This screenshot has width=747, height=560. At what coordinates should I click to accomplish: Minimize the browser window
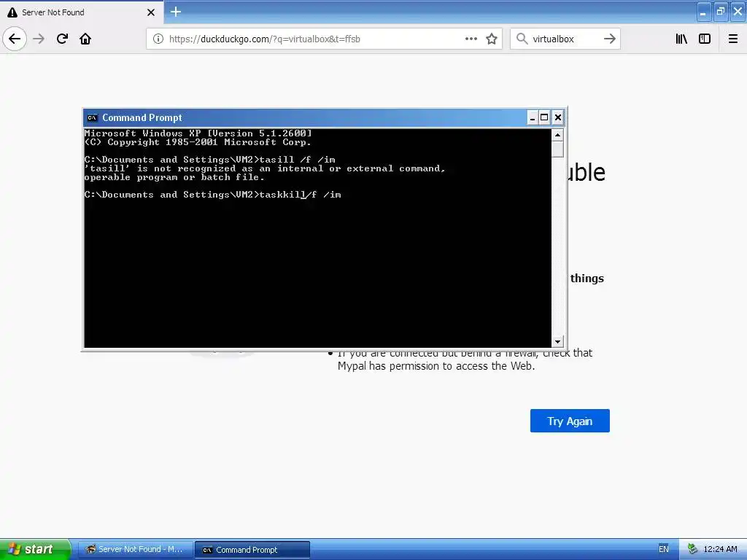(703, 12)
